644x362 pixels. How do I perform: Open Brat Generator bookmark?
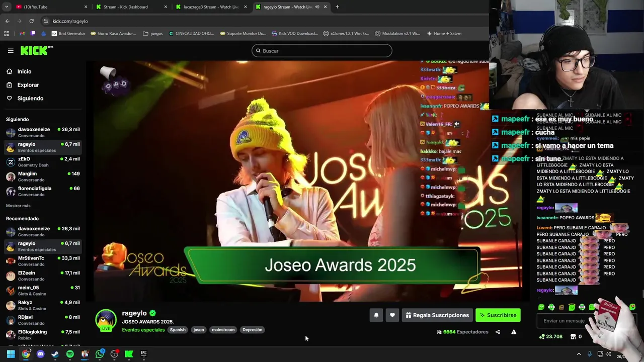tap(68, 34)
